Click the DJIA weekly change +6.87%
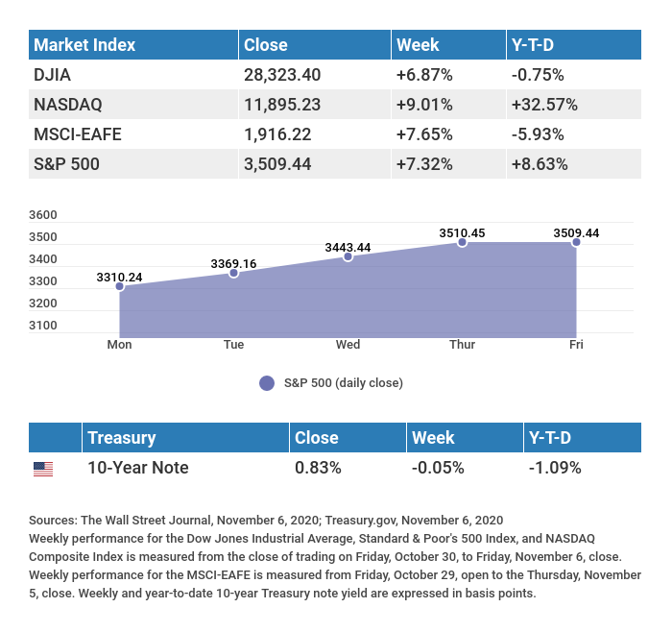The width and height of the screenshot is (672, 632). point(424,75)
